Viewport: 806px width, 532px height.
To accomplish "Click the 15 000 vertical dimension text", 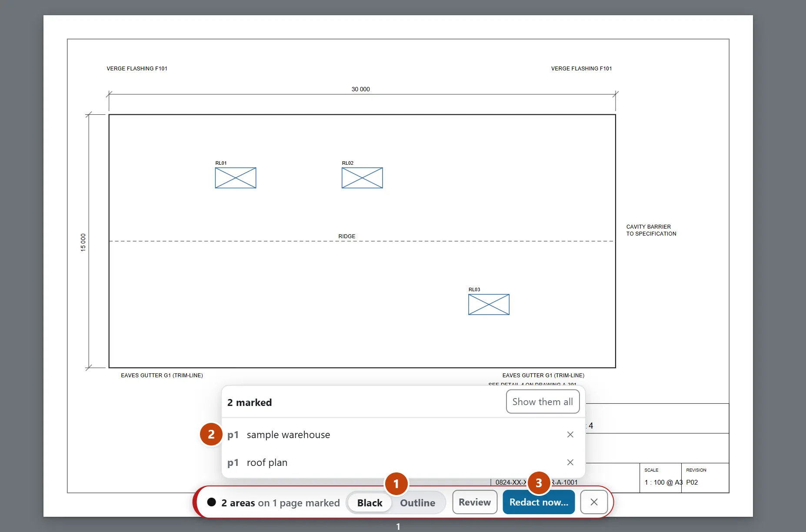I will (83, 243).
